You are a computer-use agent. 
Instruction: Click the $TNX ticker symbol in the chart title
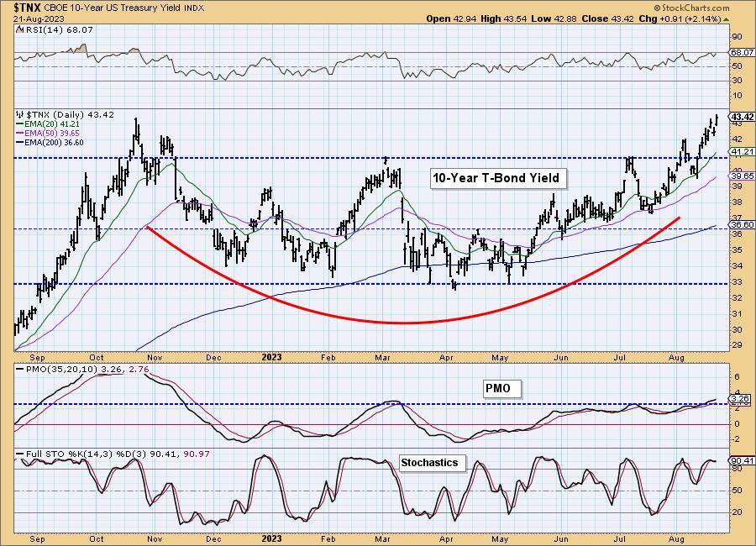[x=28, y=8]
